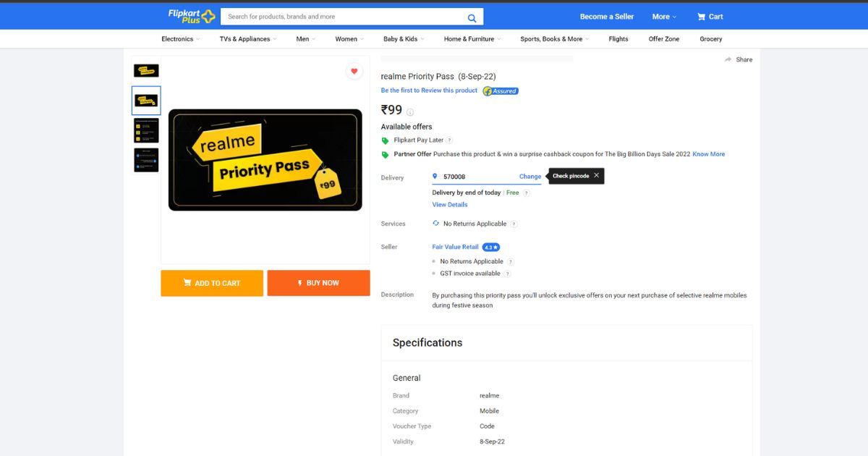Click the Specifications section heading
This screenshot has height=456, width=868.
click(427, 343)
